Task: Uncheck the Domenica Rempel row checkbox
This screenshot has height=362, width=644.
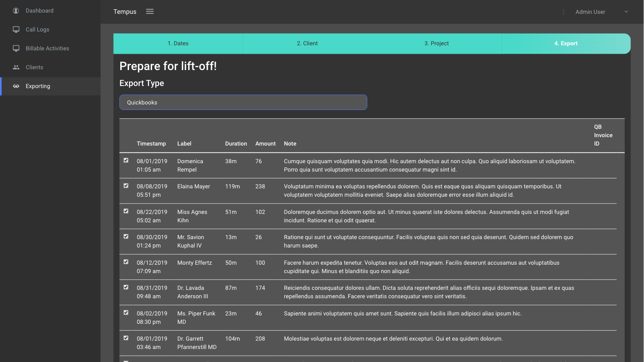Action: click(x=126, y=160)
